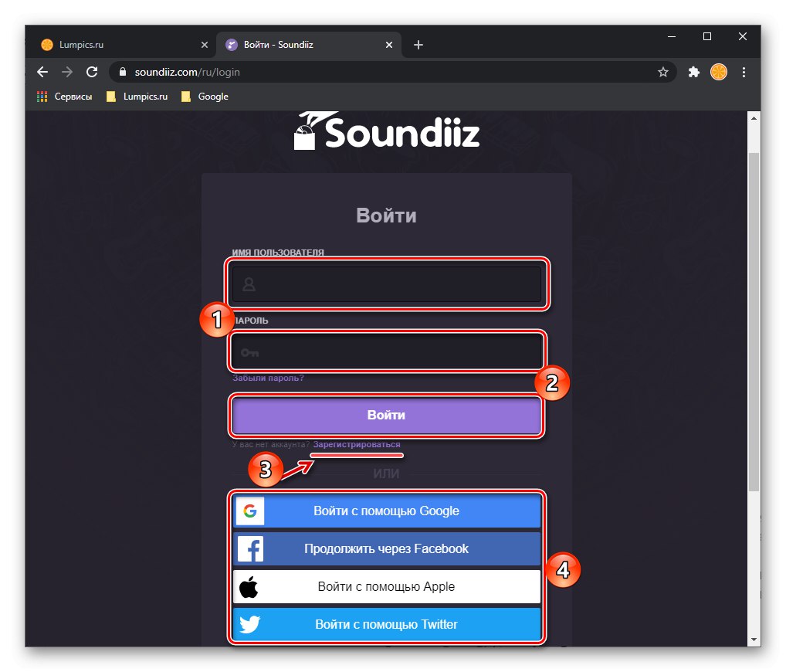Open the extensions puzzle icon
Viewport: 786px width, 672px height.
click(694, 72)
